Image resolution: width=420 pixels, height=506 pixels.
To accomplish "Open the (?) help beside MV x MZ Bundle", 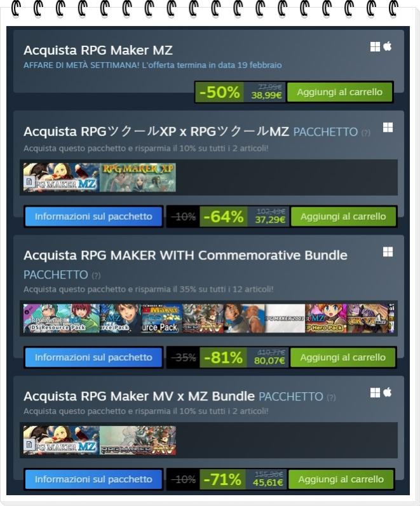I will coord(331,397).
